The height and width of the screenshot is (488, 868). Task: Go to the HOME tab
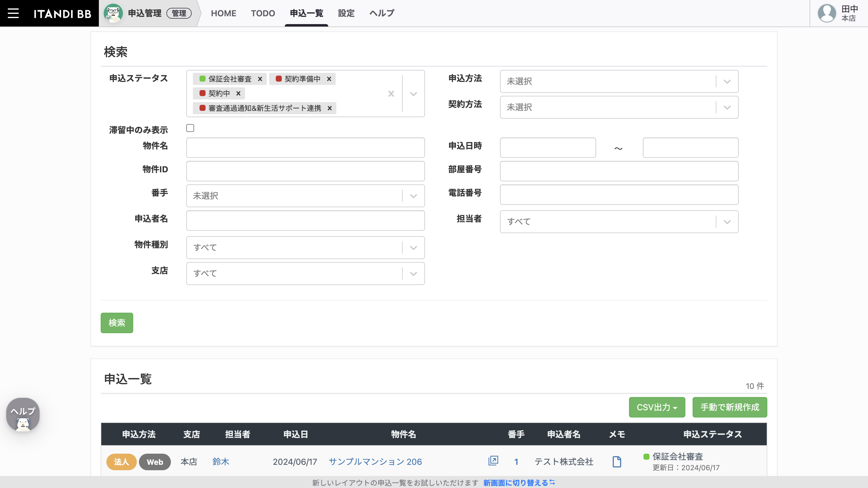pyautogui.click(x=223, y=14)
